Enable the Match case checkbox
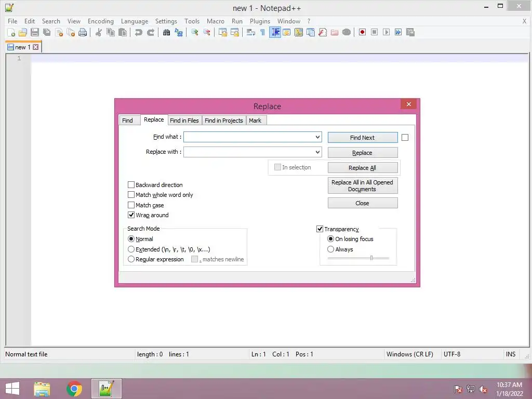Screen dimensions: 532x399 [x=131, y=205]
